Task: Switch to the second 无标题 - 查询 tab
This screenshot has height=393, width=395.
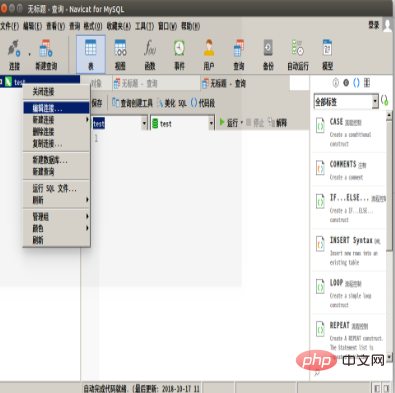Action: (x=224, y=83)
